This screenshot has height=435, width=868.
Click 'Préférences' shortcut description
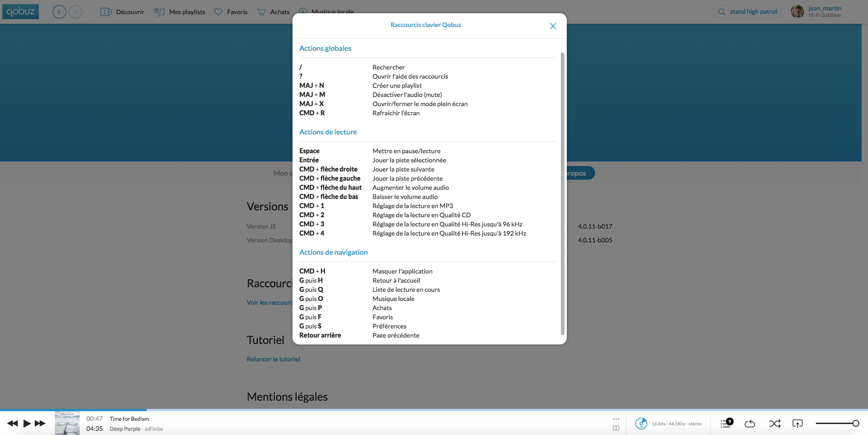coord(389,326)
